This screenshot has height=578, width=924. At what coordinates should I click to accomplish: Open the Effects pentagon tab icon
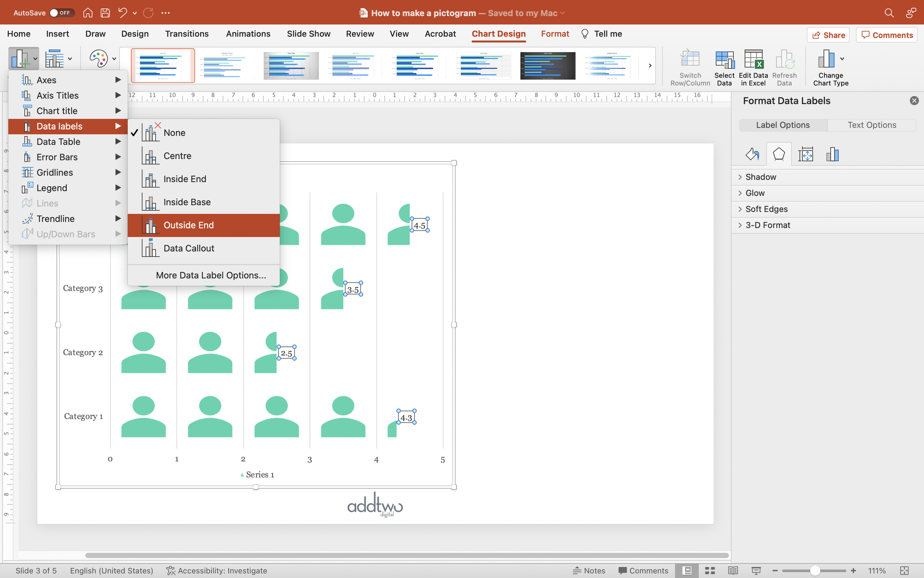[778, 155]
